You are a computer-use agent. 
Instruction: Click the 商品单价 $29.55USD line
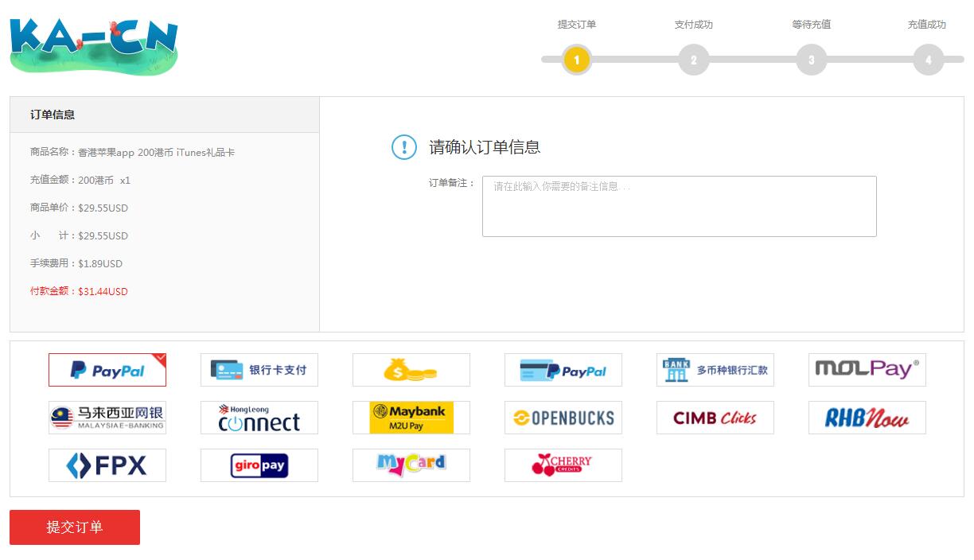click(x=79, y=208)
